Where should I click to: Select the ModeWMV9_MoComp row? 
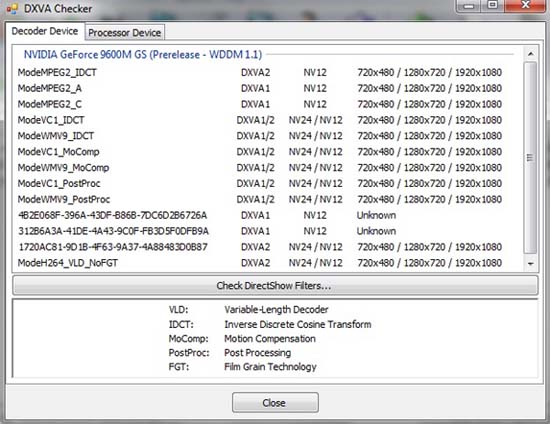[260, 168]
